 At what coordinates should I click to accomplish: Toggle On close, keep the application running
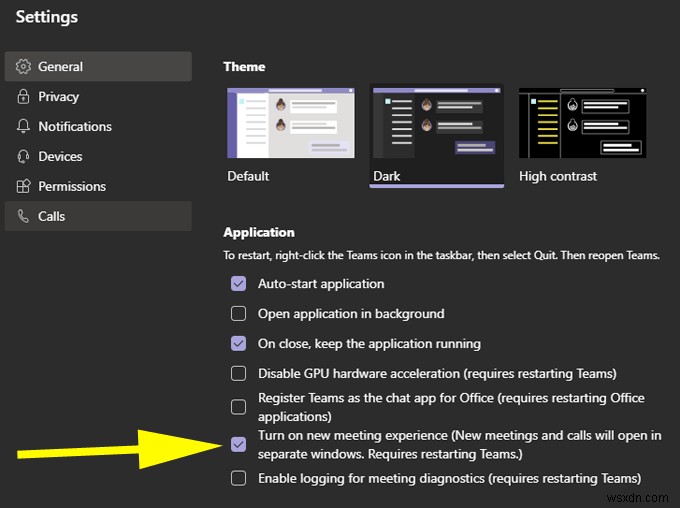click(x=239, y=344)
